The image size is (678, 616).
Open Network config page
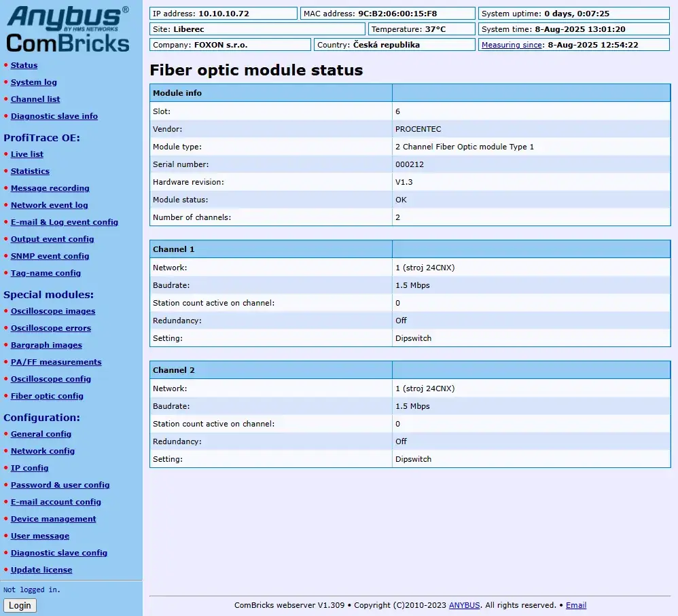(x=42, y=451)
